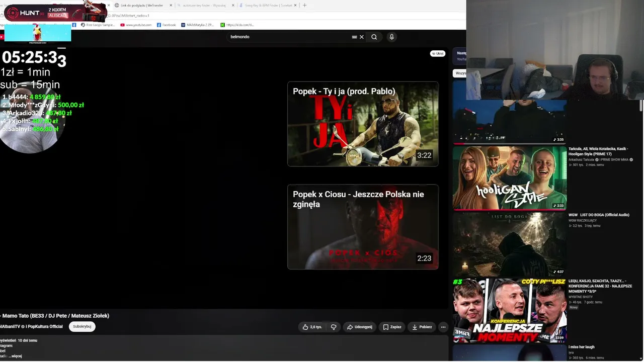Viewport: 644px width, 362px height.
Task: Close the WeTransfer tab
Action: click(x=171, y=5)
